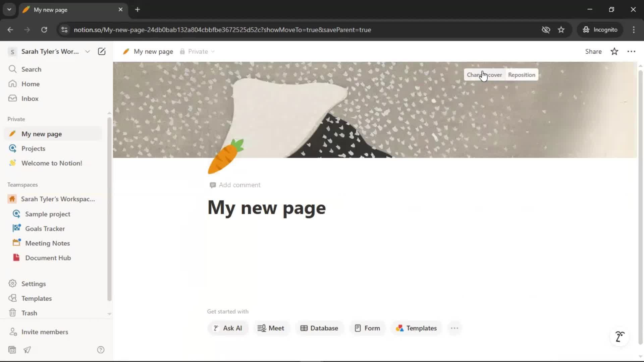Click the page cover image
This screenshot has width=644, height=362.
[x=375, y=110]
